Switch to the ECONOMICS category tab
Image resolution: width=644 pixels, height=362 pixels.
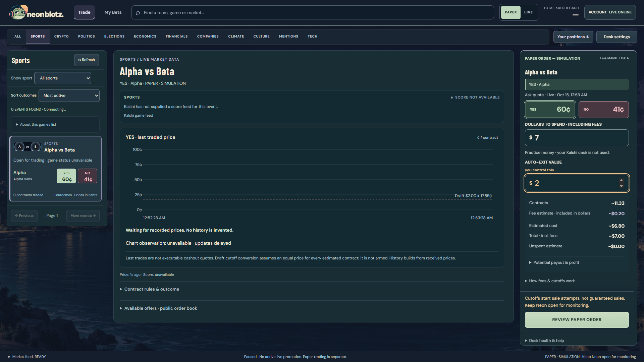[x=145, y=37]
